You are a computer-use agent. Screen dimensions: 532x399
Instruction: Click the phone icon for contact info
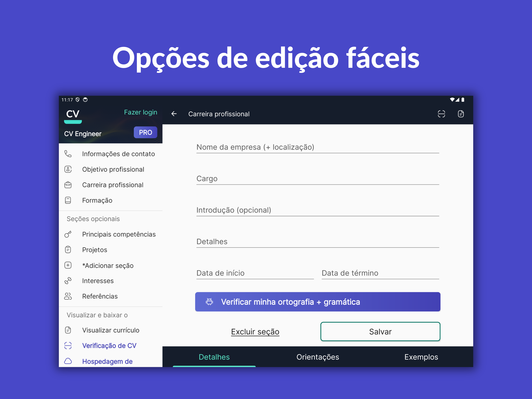[68, 154]
